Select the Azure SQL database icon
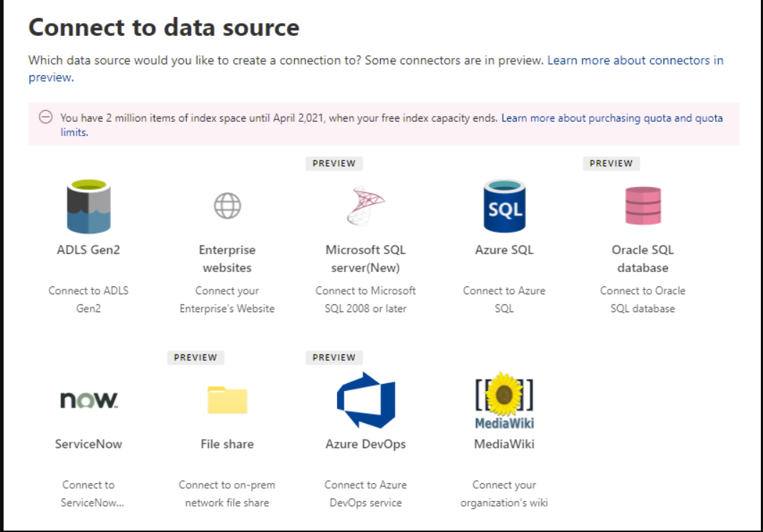This screenshot has width=763, height=532. click(x=504, y=206)
